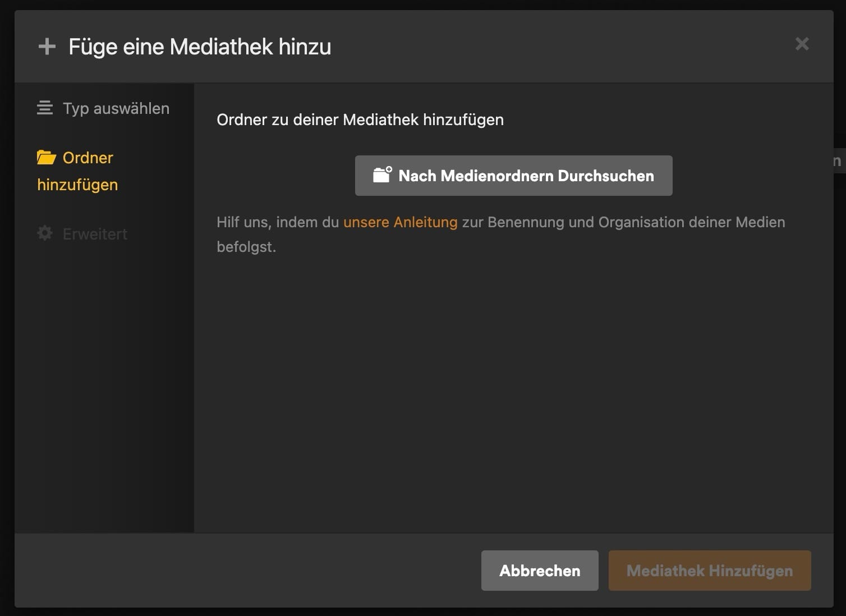Close the Mediathek dialog with X

pyautogui.click(x=802, y=44)
